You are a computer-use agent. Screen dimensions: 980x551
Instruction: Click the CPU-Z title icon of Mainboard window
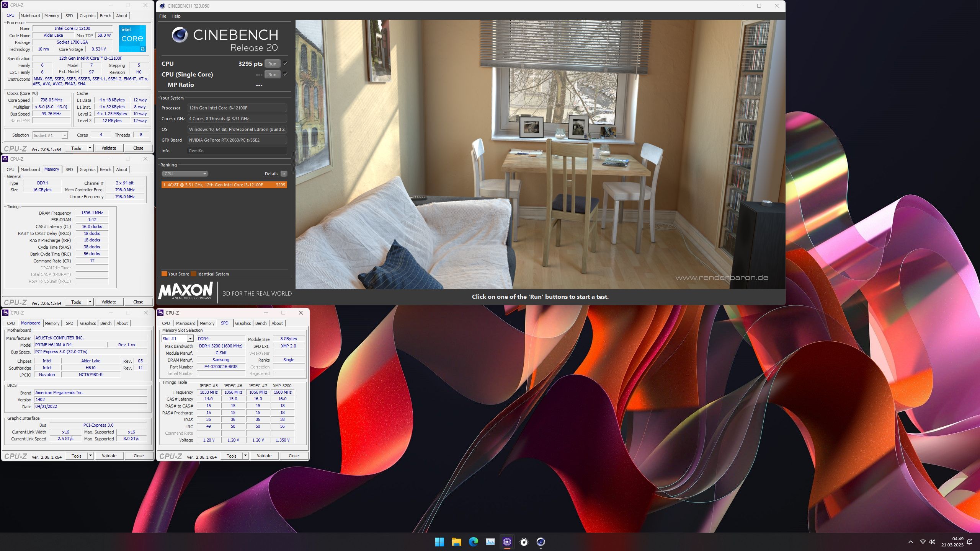5,313
